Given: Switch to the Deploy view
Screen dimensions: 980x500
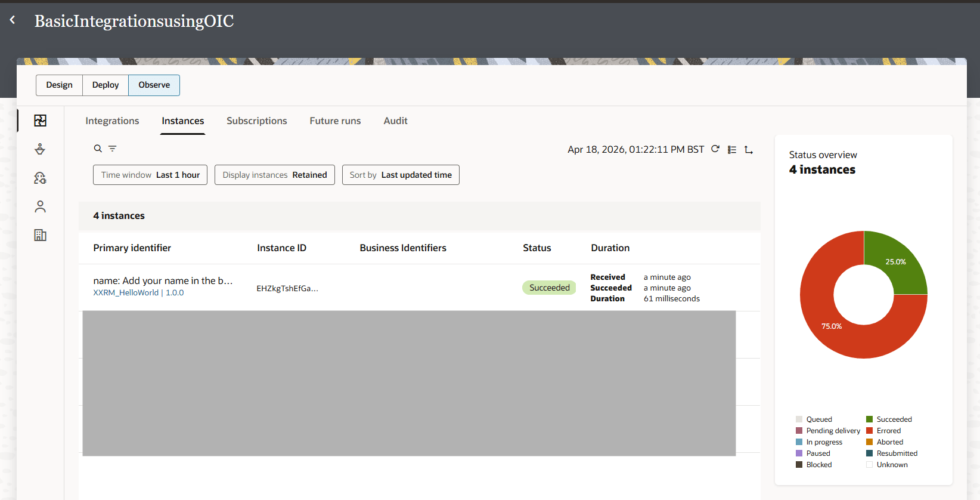Looking at the screenshot, I should (x=106, y=85).
